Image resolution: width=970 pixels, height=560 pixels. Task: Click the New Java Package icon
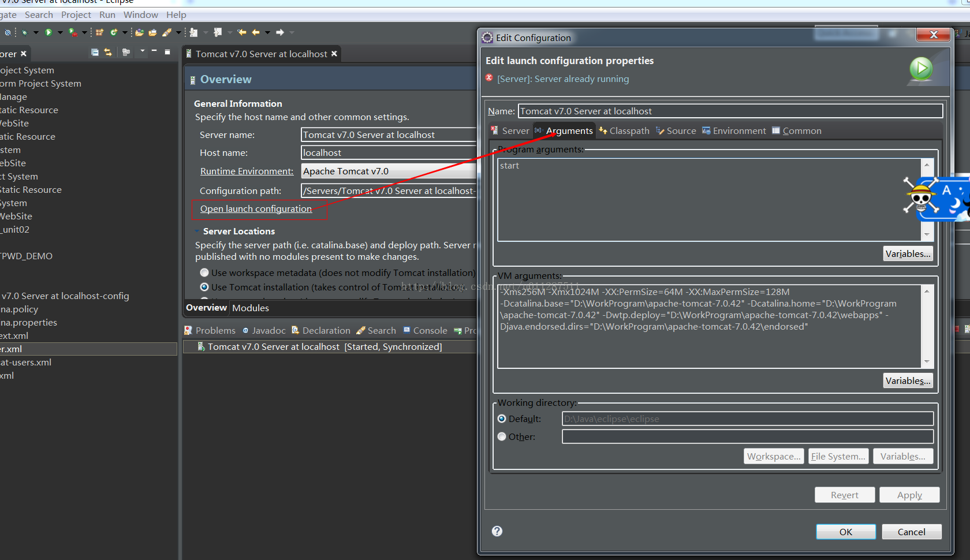(x=99, y=32)
